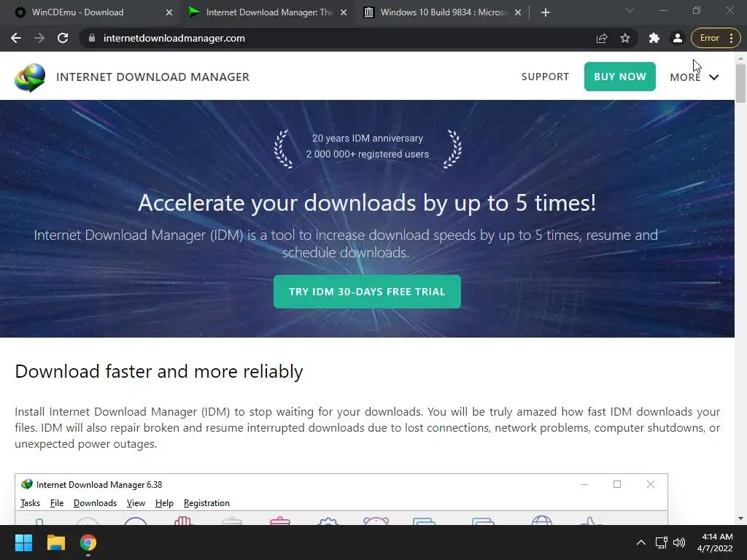Share this page icon in address bar
The height and width of the screenshot is (560, 747).
pos(602,38)
